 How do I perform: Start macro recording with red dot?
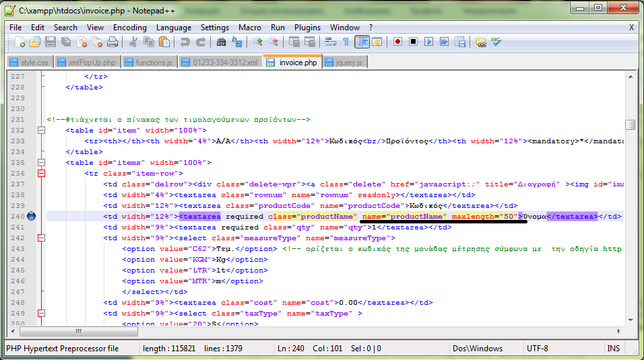(397, 42)
